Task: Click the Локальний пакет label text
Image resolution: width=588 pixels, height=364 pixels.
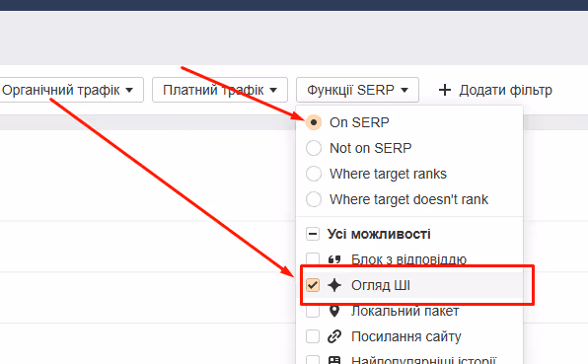Action: click(405, 311)
